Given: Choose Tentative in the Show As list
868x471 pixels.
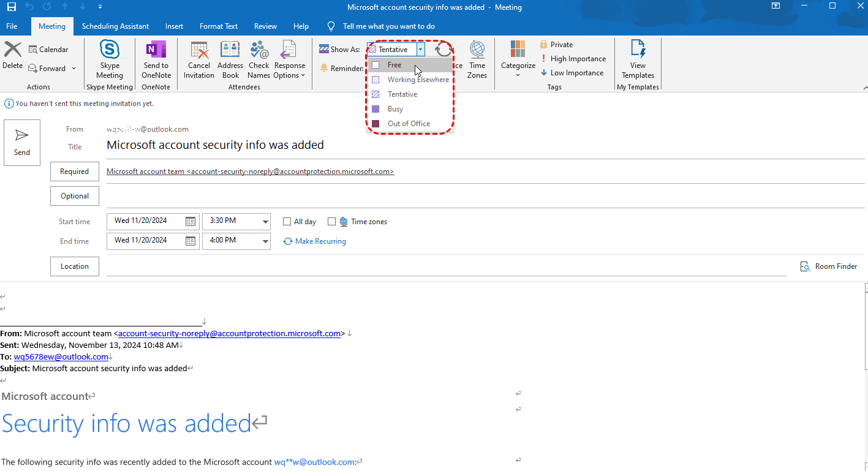Looking at the screenshot, I should coord(410,94).
